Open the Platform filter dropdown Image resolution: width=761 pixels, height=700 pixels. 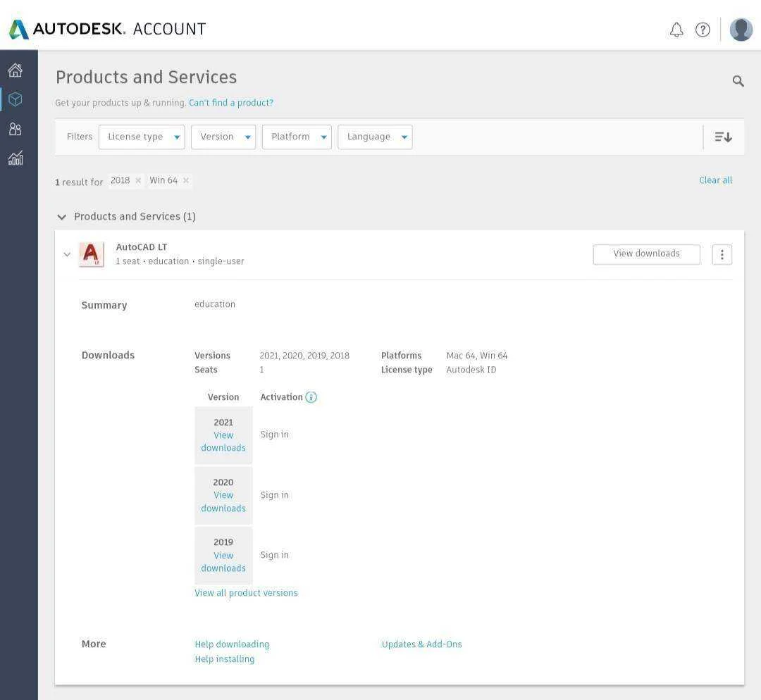[x=297, y=137]
